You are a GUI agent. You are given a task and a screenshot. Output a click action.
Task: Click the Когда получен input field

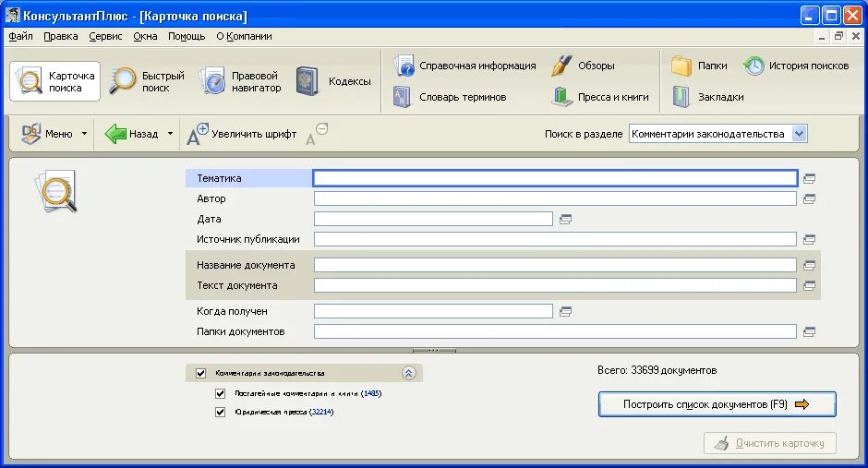433,311
